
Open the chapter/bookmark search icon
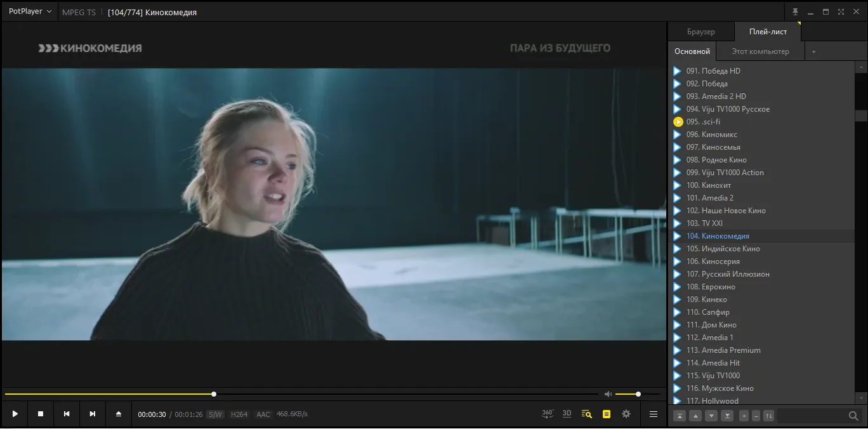pos(587,414)
